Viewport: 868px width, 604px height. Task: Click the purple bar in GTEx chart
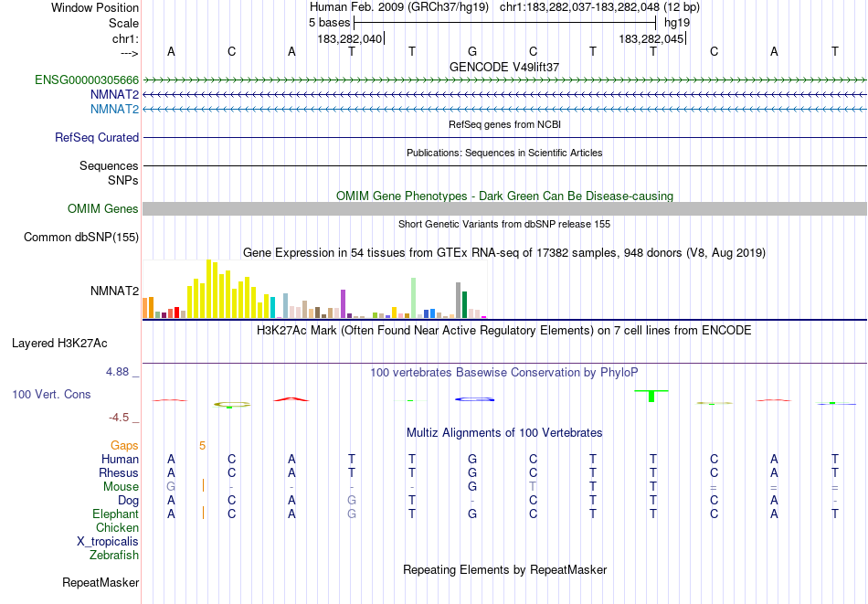coord(344,303)
